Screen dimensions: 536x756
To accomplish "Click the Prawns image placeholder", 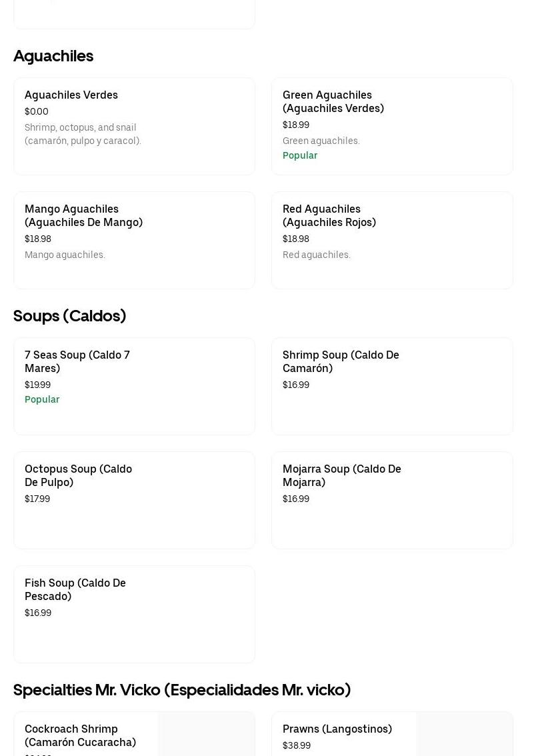I will point(464,735).
